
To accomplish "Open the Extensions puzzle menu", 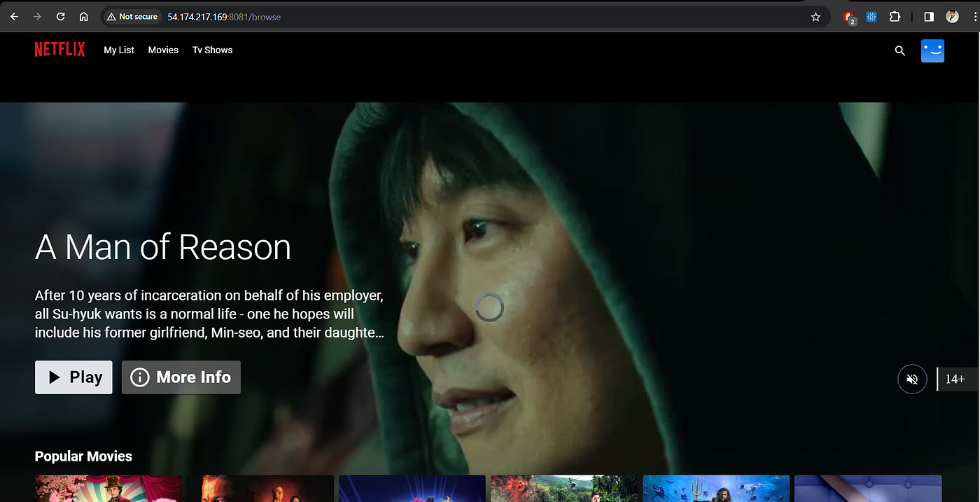I will (x=895, y=17).
